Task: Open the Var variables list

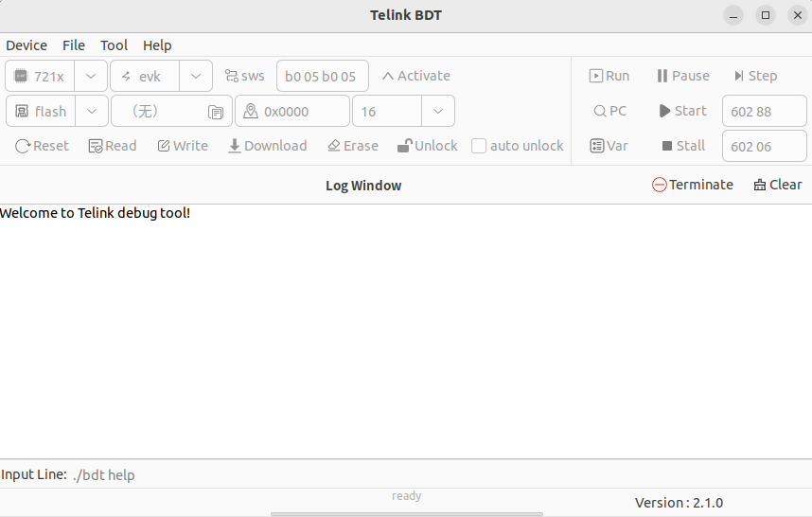Action: 609,146
